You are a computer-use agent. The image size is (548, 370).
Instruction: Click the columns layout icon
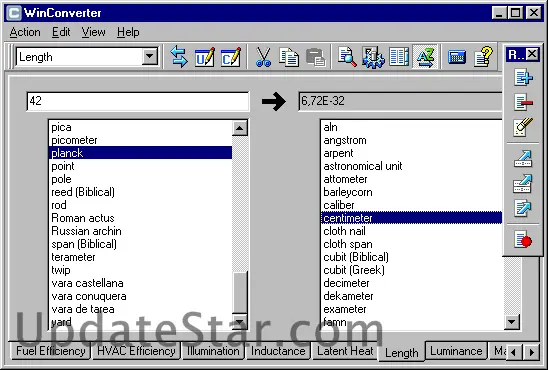399,57
